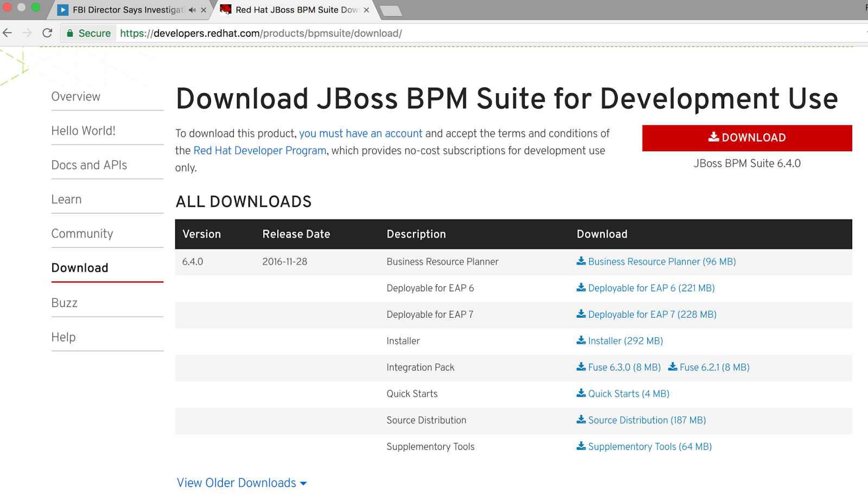Open Community in the sidebar
This screenshot has width=868, height=502.
82,234
